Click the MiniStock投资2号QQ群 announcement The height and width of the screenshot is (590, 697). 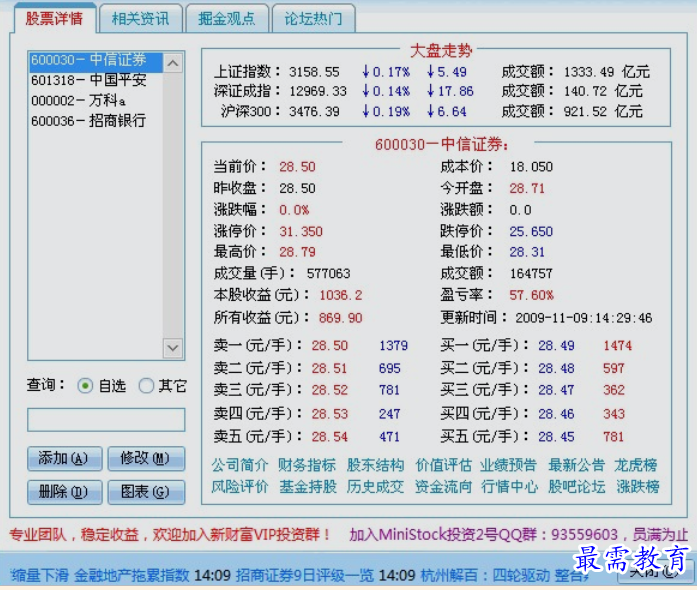pos(518,534)
